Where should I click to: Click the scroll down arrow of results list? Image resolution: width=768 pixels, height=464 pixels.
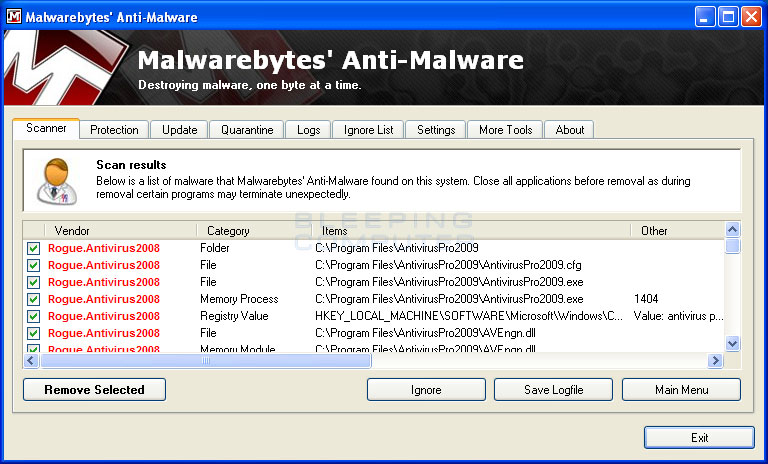tap(732, 343)
